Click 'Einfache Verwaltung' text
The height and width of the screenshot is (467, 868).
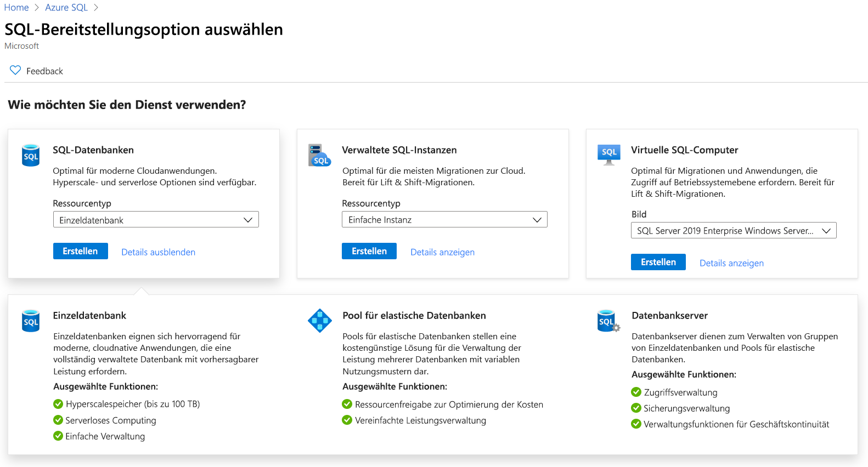click(x=105, y=436)
